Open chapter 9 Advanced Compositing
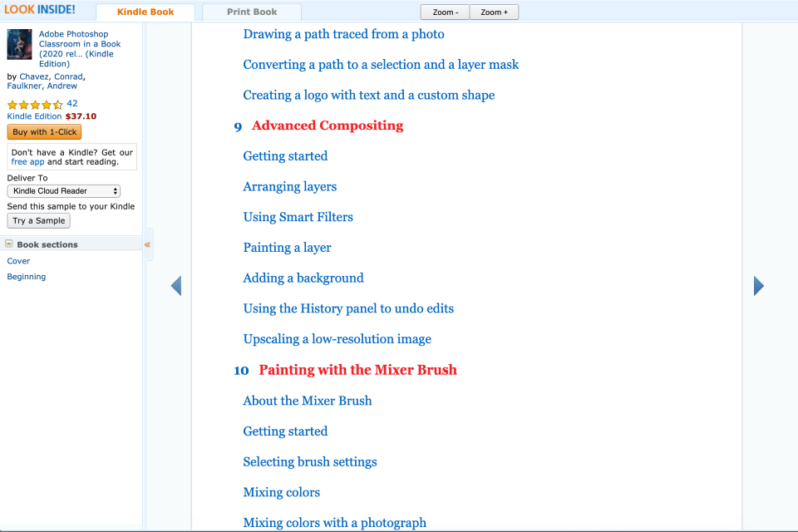The height and width of the screenshot is (532, 798). tap(327, 126)
